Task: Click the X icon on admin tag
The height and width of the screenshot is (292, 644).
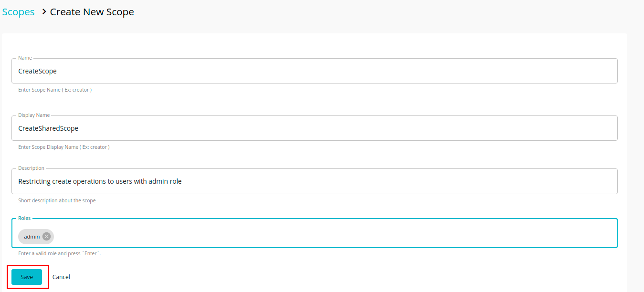Action: tap(46, 236)
